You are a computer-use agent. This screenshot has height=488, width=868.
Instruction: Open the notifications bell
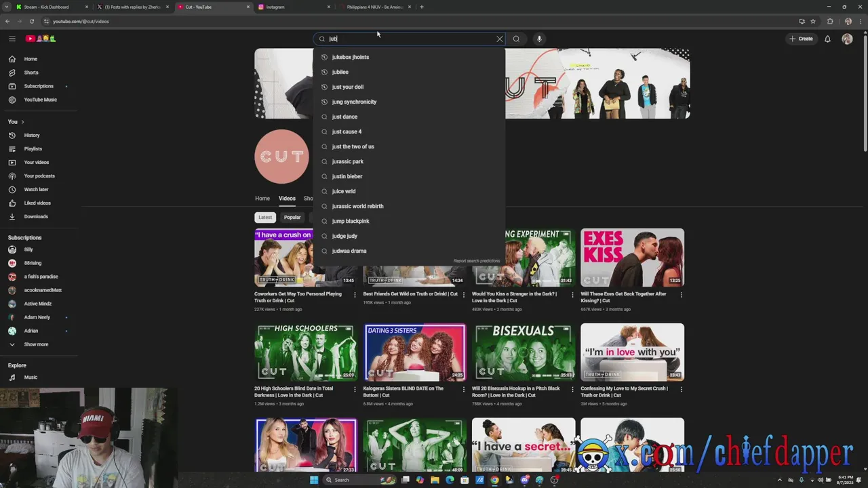tap(827, 39)
